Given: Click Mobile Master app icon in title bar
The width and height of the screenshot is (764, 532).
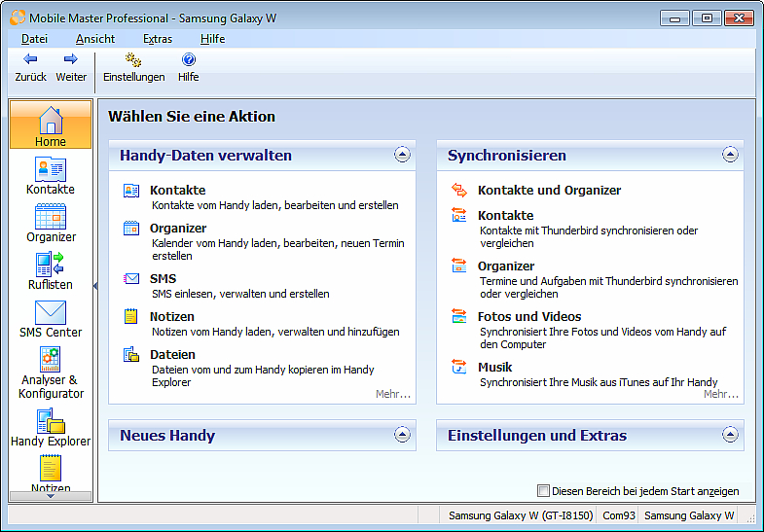Looking at the screenshot, I should tap(18, 18).
